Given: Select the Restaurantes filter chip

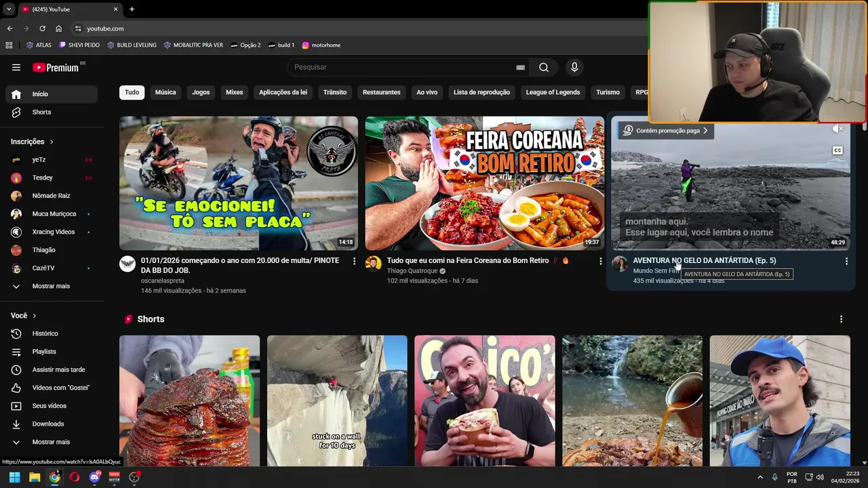Looking at the screenshot, I should (x=381, y=92).
